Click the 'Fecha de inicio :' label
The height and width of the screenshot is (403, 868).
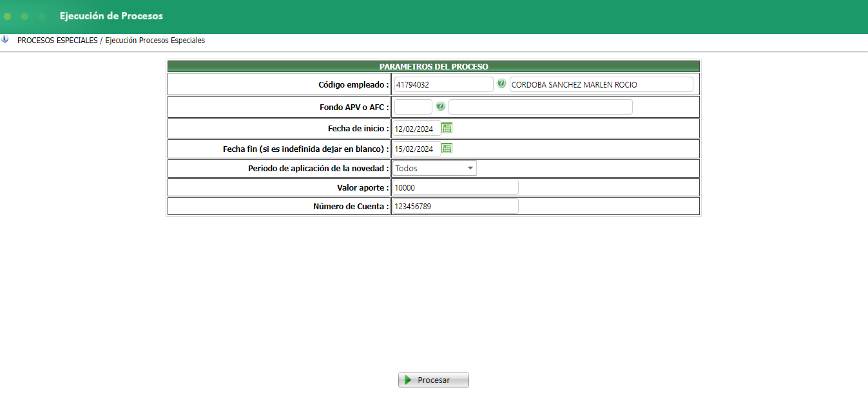coord(358,129)
